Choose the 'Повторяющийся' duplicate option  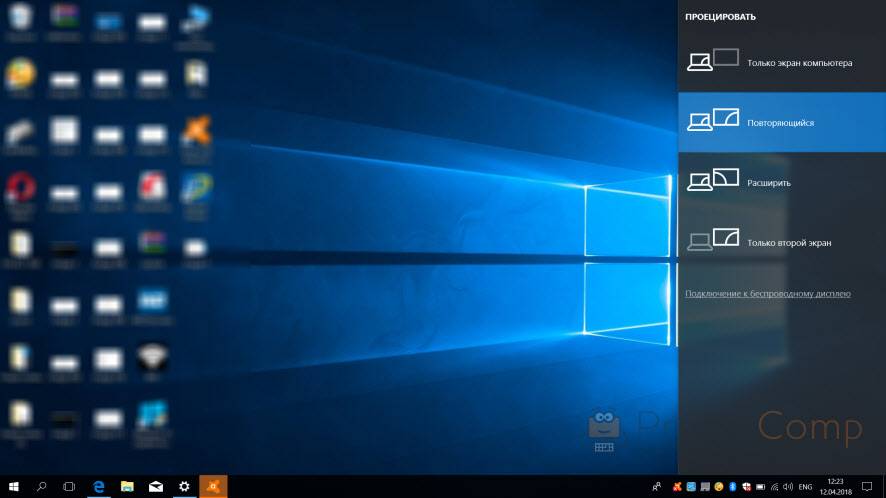[781, 122]
